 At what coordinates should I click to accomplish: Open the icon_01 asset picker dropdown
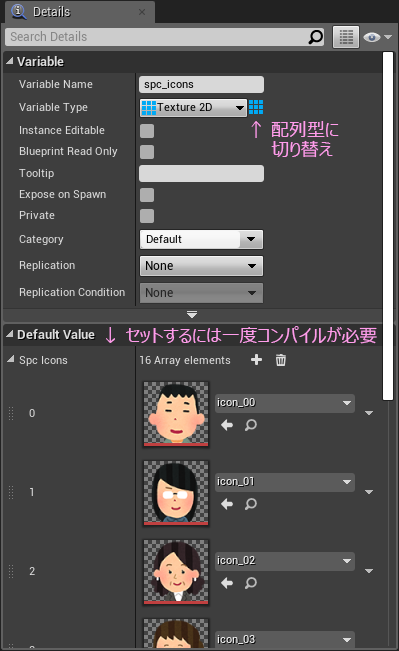285,482
